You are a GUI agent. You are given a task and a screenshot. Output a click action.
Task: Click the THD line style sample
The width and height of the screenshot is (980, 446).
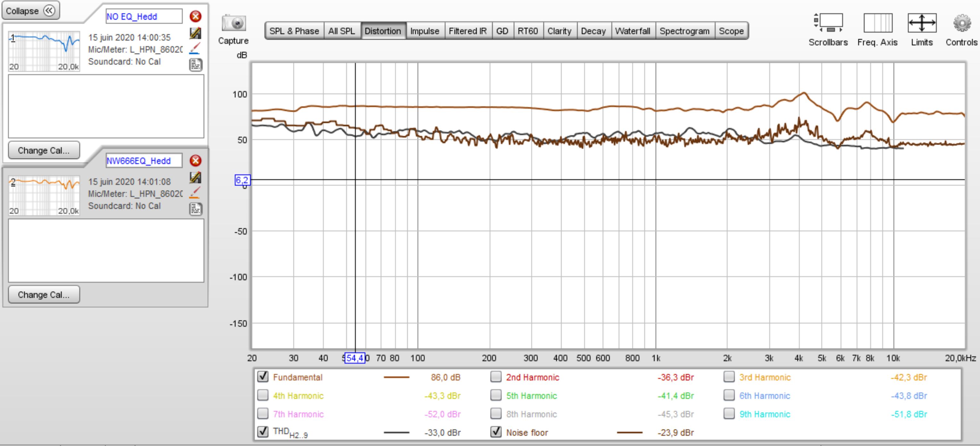396,432
